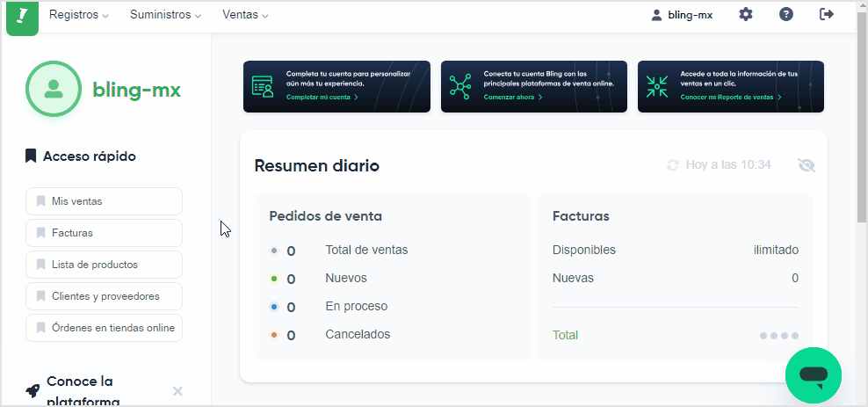This screenshot has width=868, height=407.
Task: Refresh the Resumen diario data
Action: point(673,165)
